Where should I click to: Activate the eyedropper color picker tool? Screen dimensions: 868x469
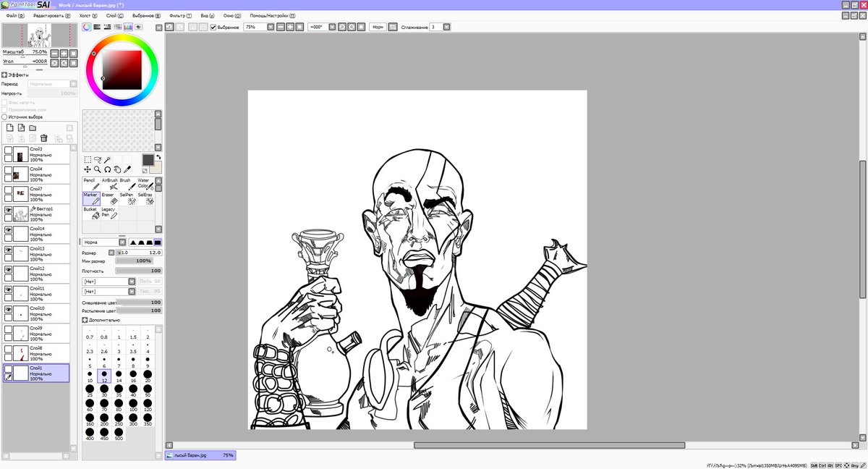coord(127,169)
